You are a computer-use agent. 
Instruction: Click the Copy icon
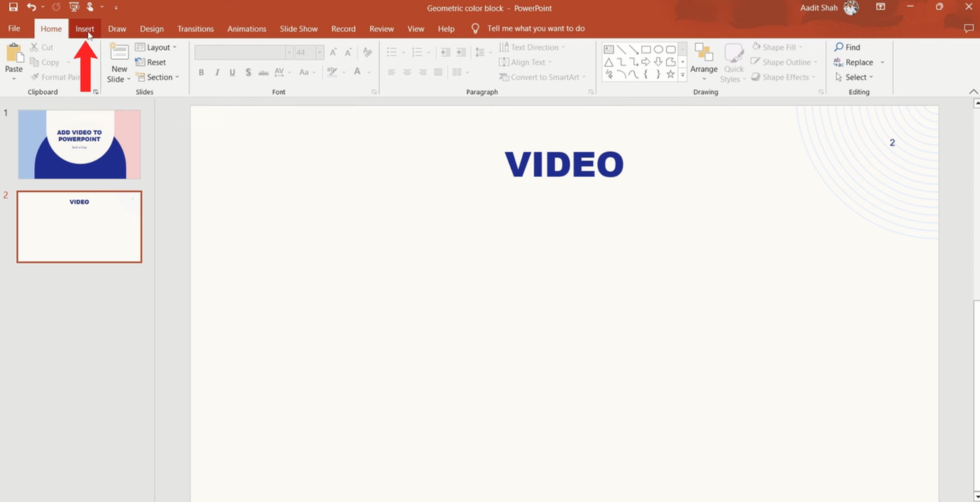click(33, 62)
